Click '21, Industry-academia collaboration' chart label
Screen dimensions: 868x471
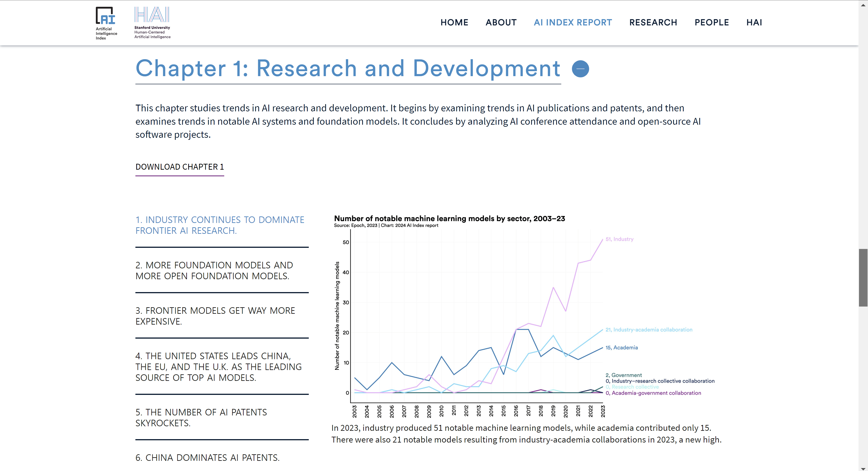[649, 330]
